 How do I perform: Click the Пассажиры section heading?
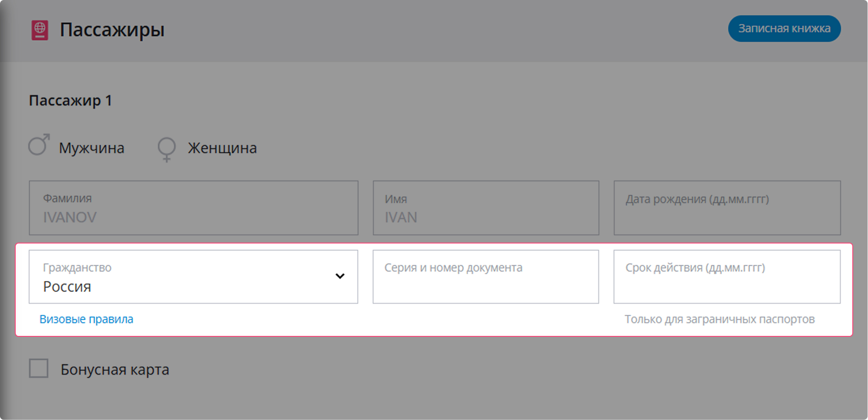[112, 30]
